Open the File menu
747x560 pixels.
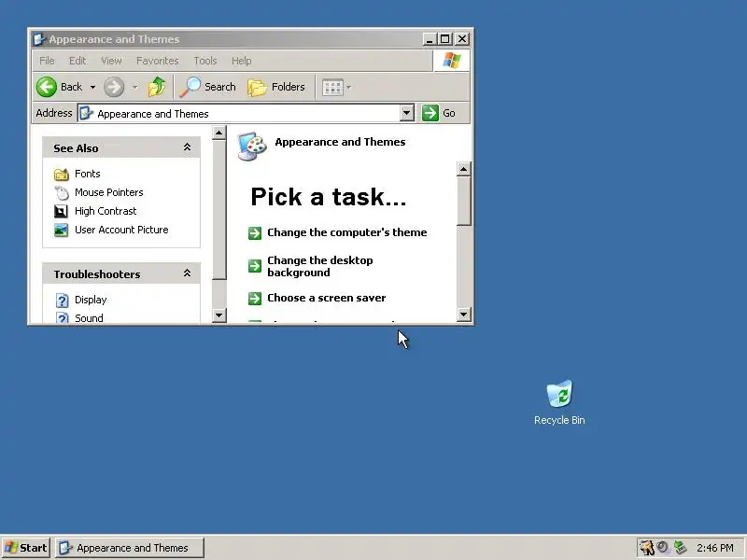click(x=47, y=61)
